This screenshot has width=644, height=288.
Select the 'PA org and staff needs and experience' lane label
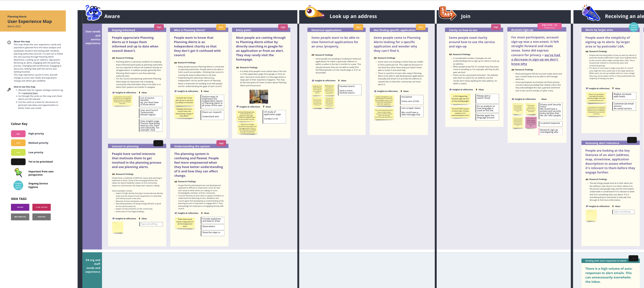click(x=92, y=270)
